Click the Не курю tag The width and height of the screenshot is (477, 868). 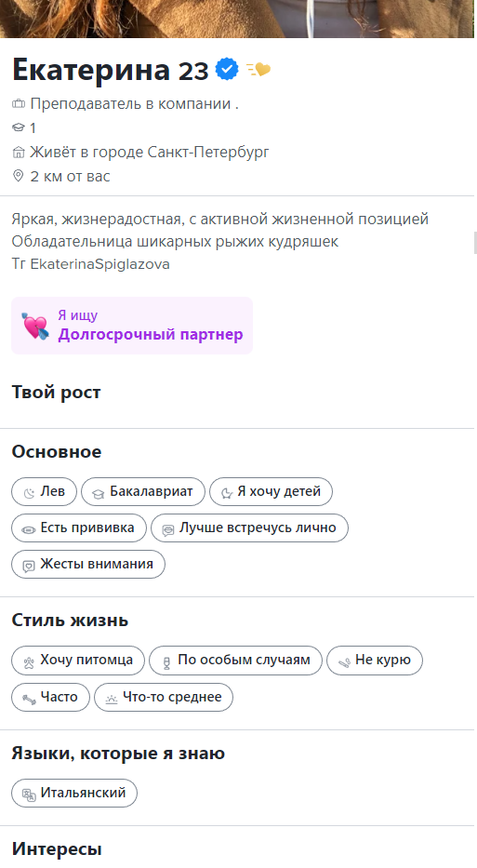375,661
